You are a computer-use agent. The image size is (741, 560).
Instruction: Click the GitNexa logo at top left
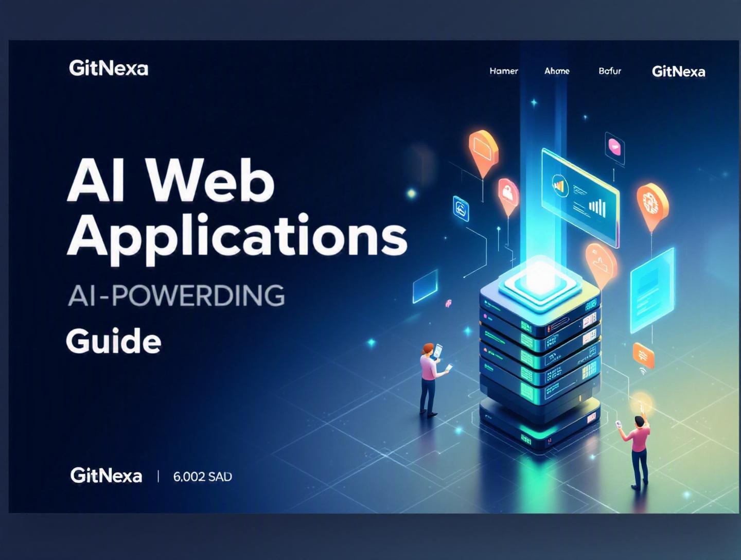109,68
